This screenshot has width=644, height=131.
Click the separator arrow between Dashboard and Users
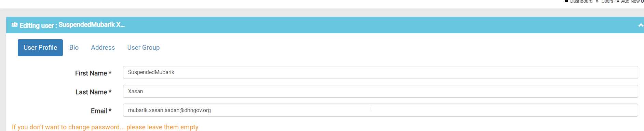click(597, 1)
